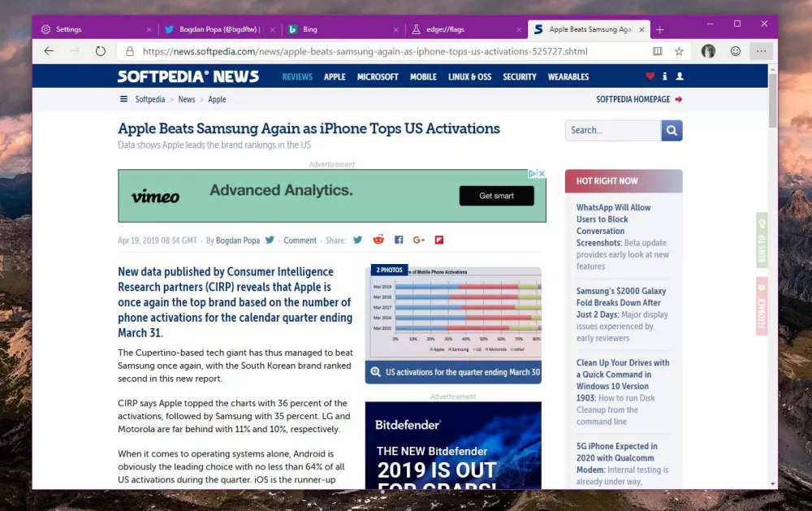Share article on Google Plus icon
Screen dimensions: 812x511
pos(418,240)
